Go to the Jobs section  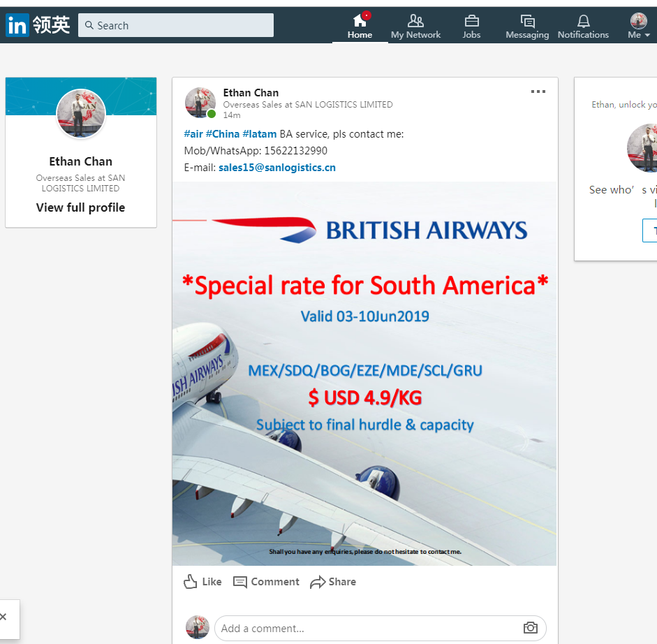pos(471,26)
